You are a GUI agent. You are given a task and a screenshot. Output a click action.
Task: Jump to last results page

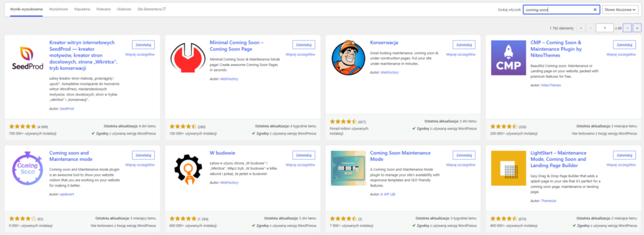[x=636, y=28]
